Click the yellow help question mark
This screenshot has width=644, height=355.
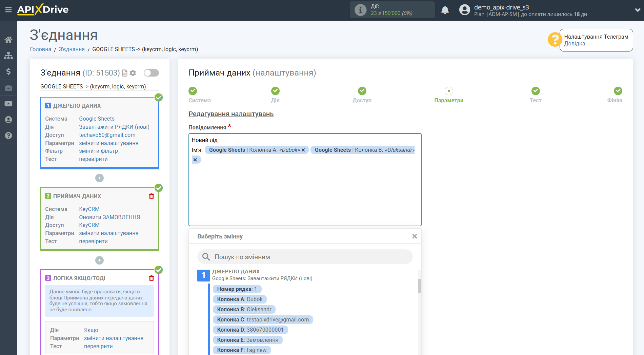555,40
